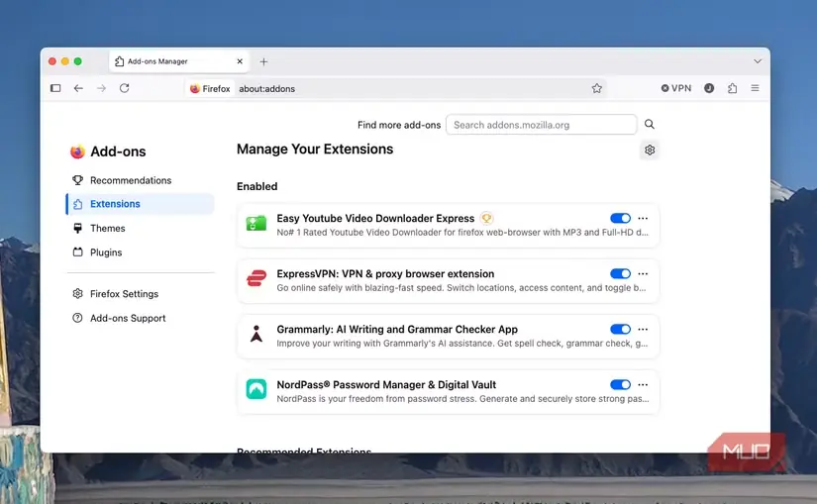Click the Recommendations trophy icon in the sidebar
This screenshot has width=817, height=504.
pyautogui.click(x=77, y=180)
